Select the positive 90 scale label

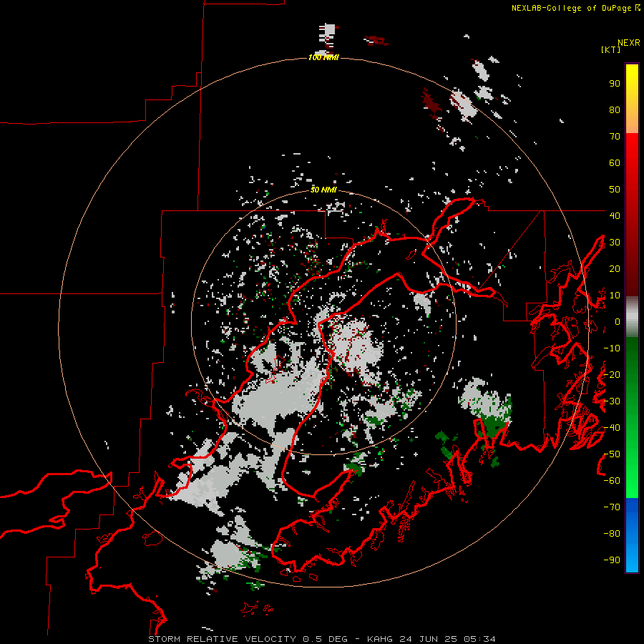(615, 84)
